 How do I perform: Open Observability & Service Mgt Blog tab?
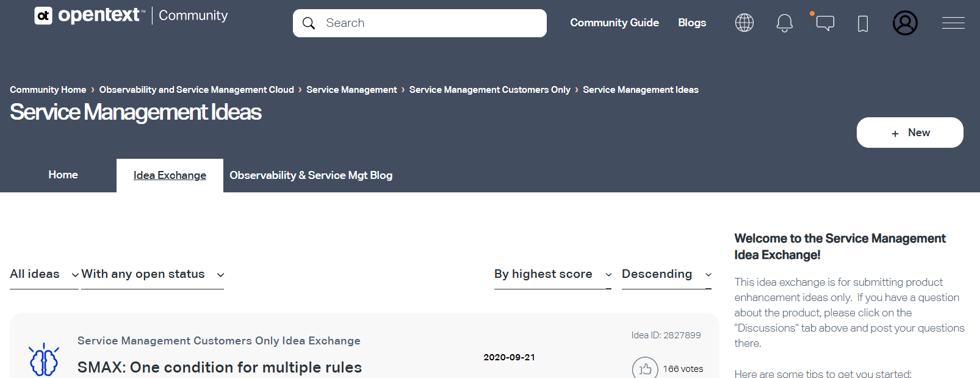[x=311, y=175]
